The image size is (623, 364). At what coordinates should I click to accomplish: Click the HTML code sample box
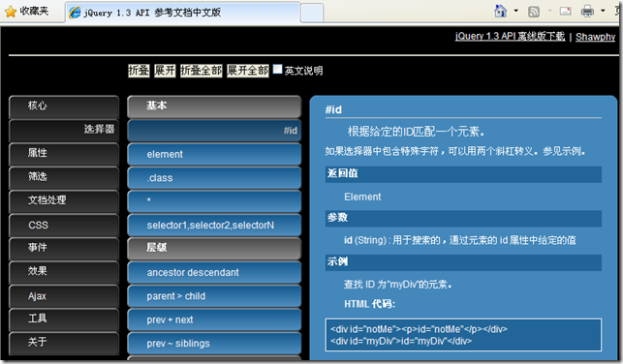click(x=463, y=335)
